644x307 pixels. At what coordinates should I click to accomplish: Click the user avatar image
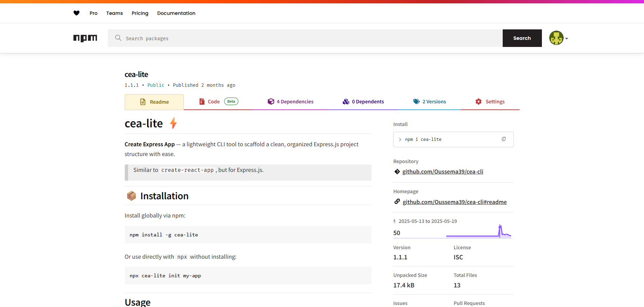[x=556, y=38]
